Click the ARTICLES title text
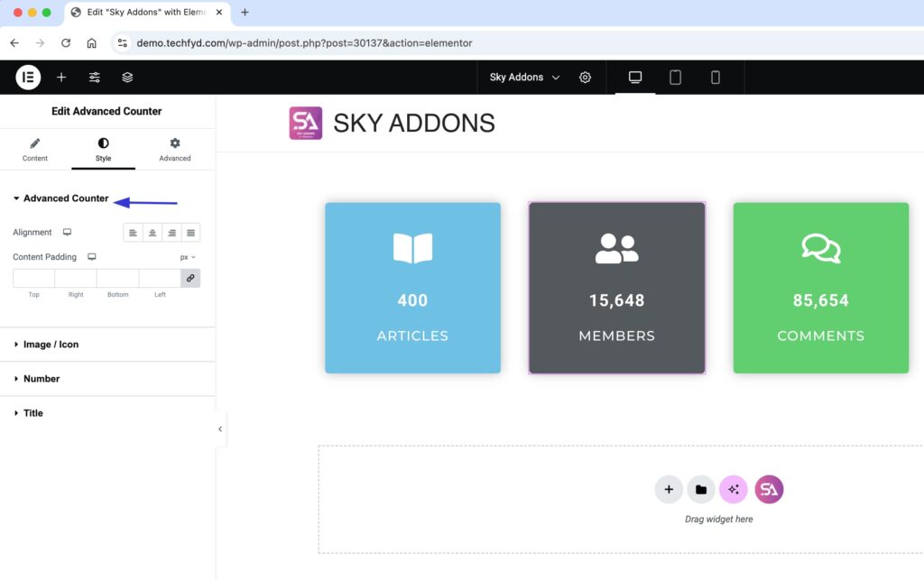 click(x=412, y=336)
